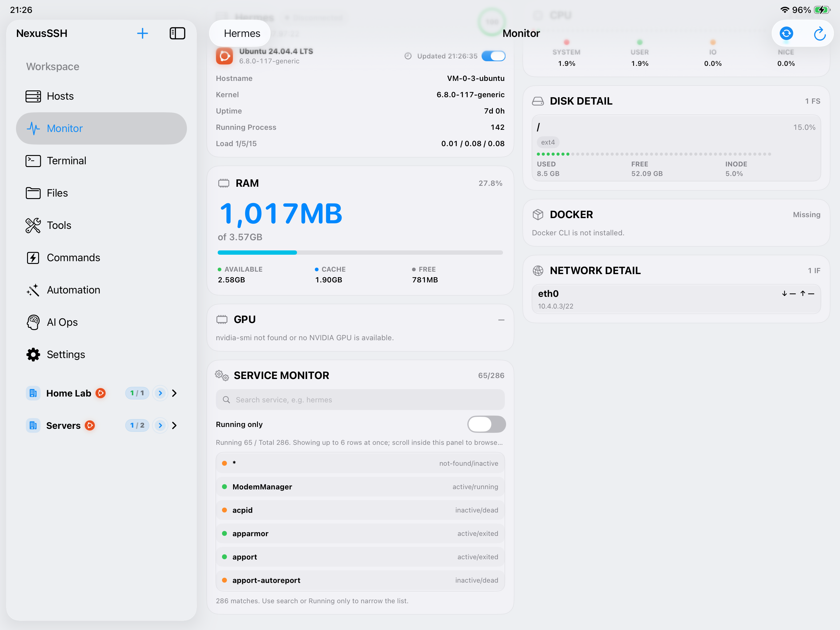Select the asterisk not-found service row

[360, 464]
